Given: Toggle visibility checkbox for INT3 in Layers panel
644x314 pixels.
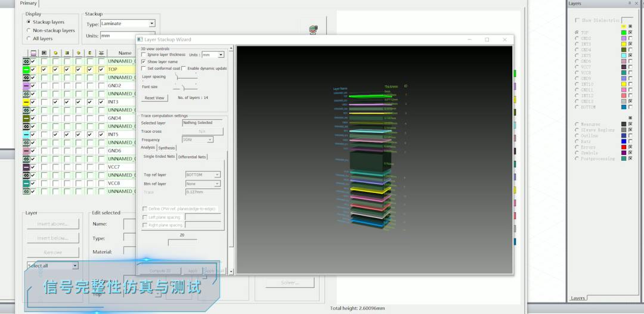Looking at the screenshot, I should tap(630, 44).
